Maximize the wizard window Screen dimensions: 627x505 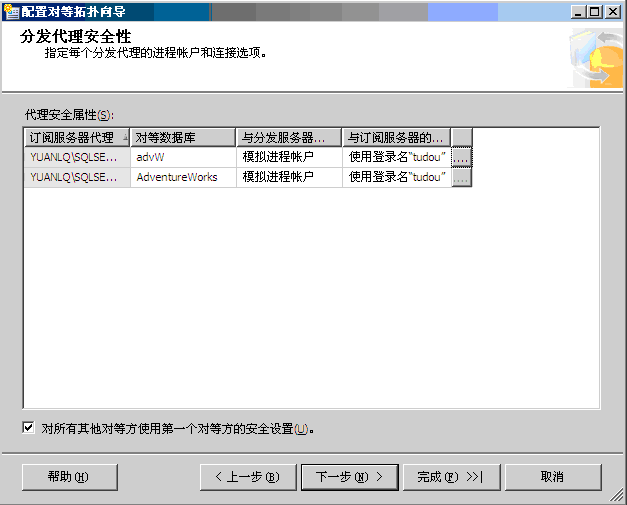pos(595,12)
